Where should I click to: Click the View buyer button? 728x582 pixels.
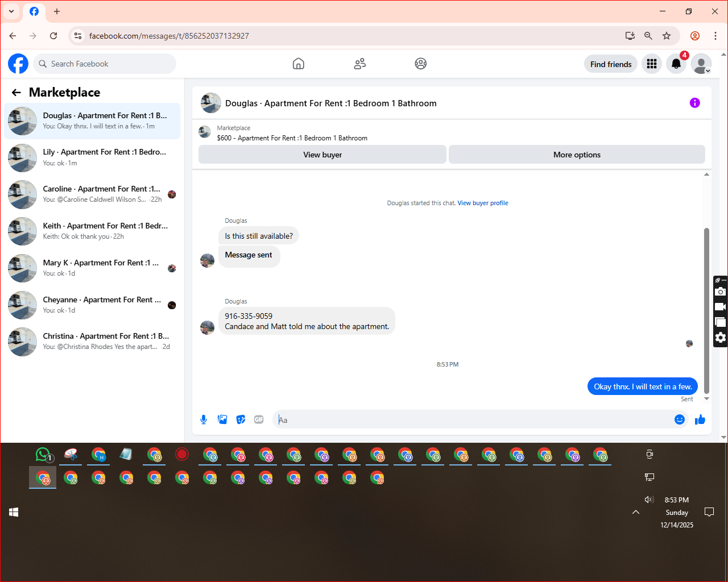322,155
